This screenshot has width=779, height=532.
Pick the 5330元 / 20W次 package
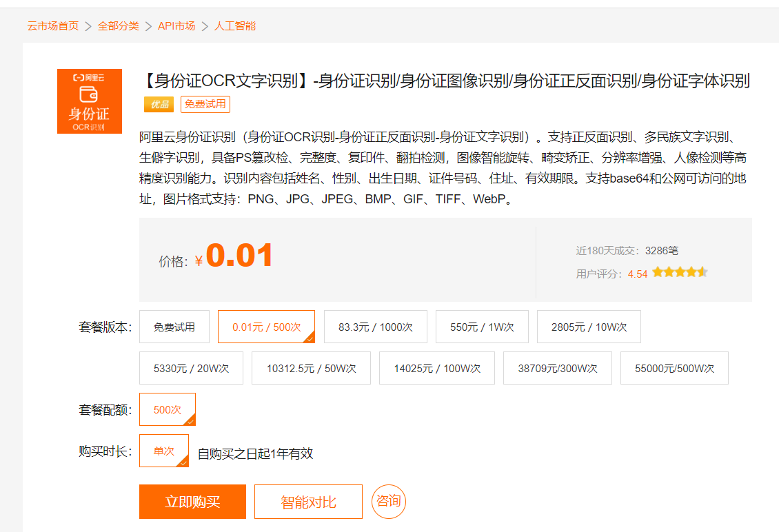coord(191,368)
